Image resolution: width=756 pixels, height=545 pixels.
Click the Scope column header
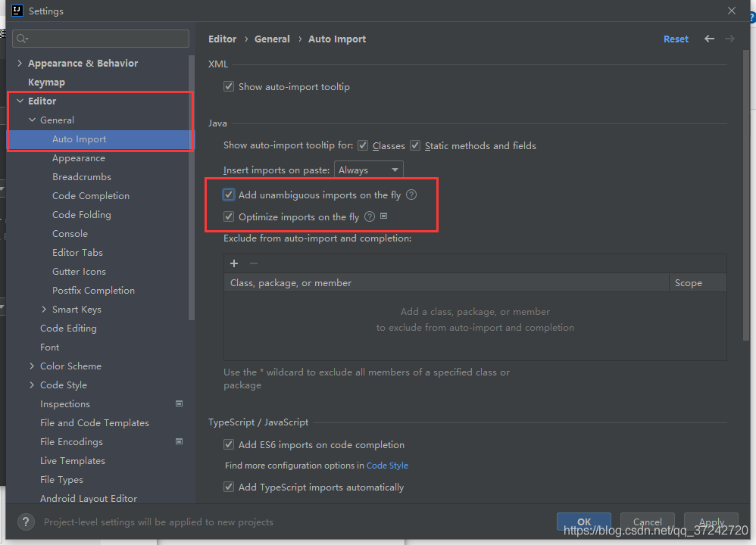698,283
